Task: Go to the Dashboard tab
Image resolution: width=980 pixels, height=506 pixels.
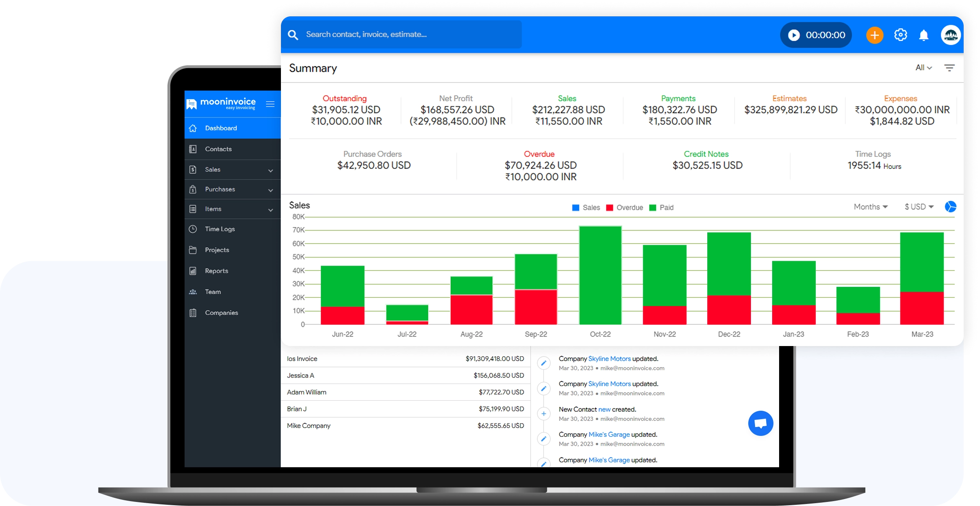Action: pos(221,128)
